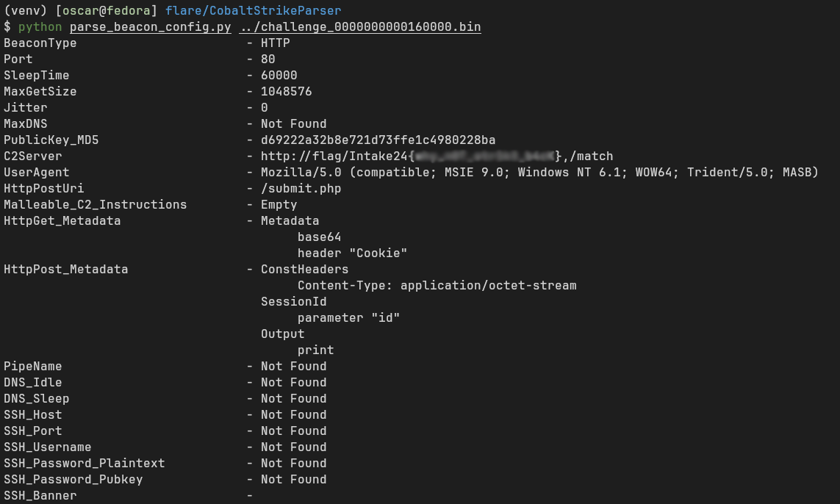
Task: Click the header "Cookie" line
Action: point(352,253)
